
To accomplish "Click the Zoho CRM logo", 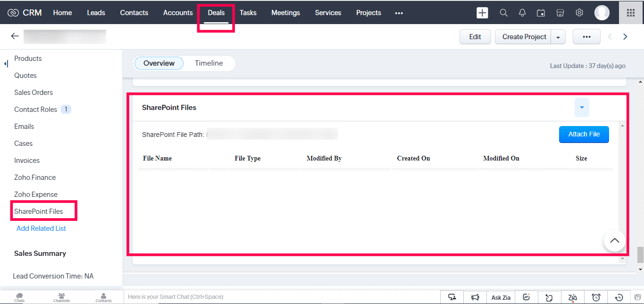I will coord(25,13).
